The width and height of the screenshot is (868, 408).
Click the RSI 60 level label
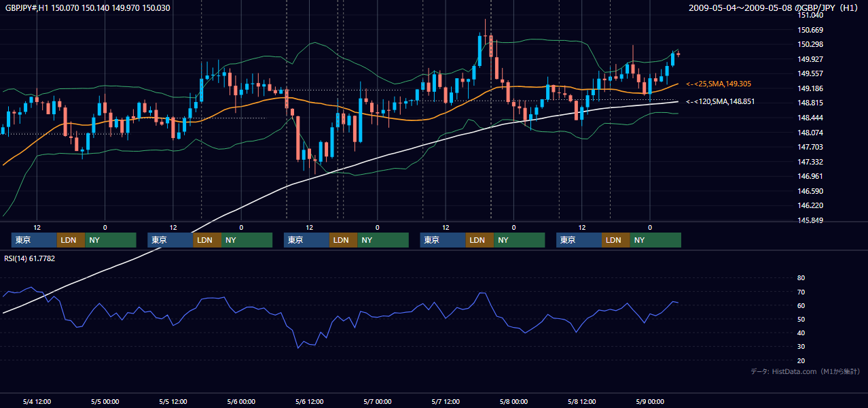[801, 305]
